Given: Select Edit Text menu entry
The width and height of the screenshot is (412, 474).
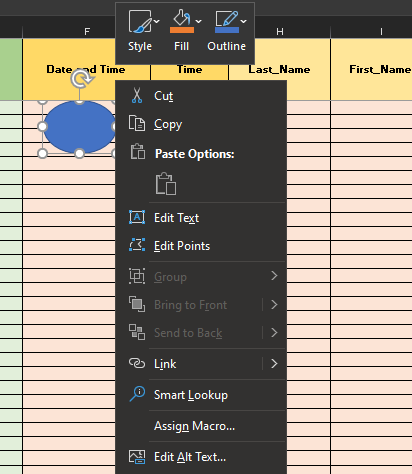Looking at the screenshot, I should pos(201,218).
